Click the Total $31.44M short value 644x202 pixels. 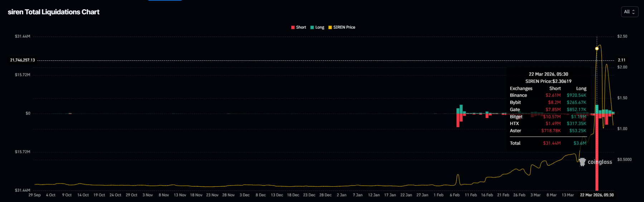552,143
